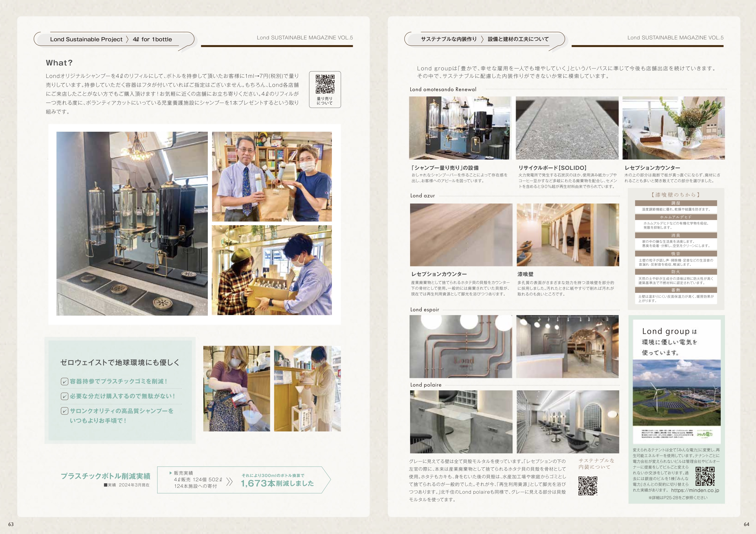Image resolution: width=756 pixels, height=534 pixels.
Task: Click the ホルムアルデヒド label bar
Action: coord(676,217)
